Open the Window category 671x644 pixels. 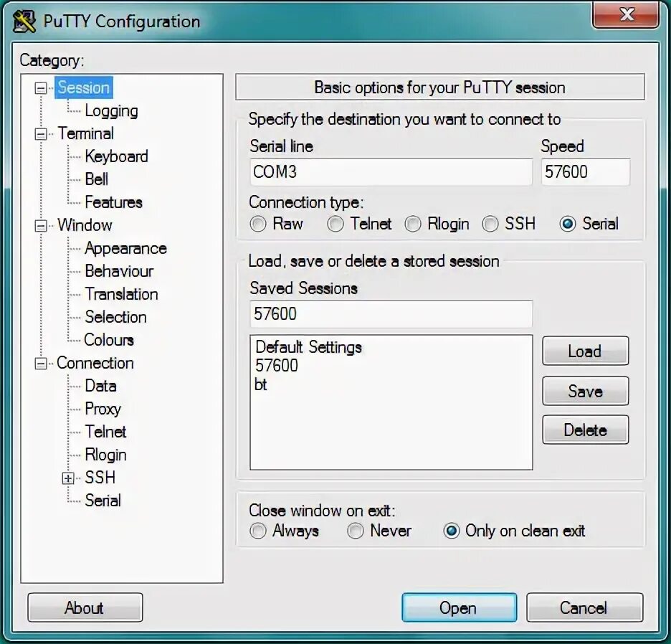[85, 225]
